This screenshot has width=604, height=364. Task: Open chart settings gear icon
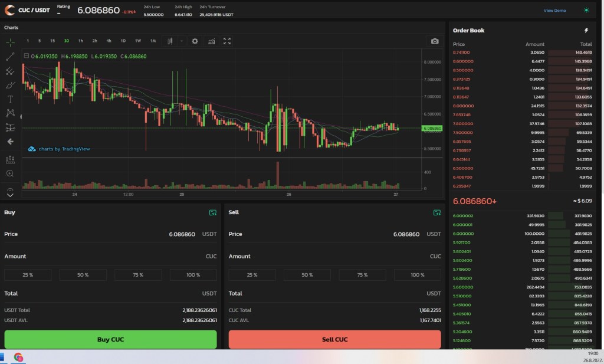click(195, 41)
